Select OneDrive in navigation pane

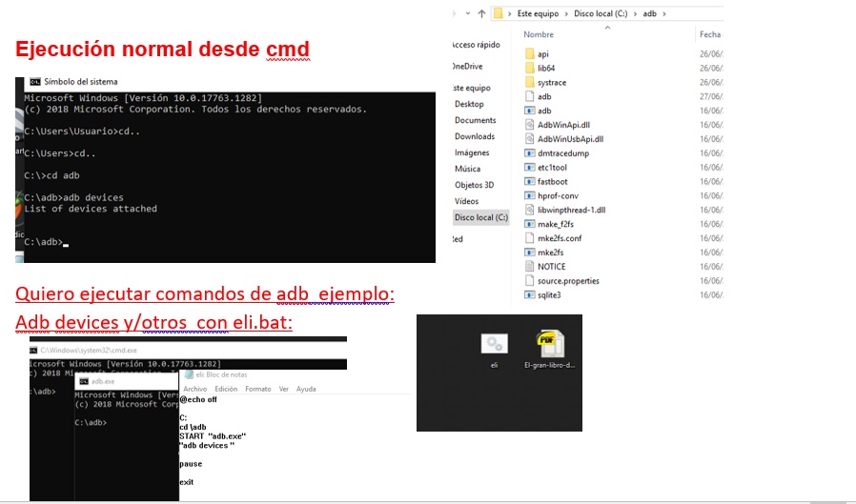468,67
